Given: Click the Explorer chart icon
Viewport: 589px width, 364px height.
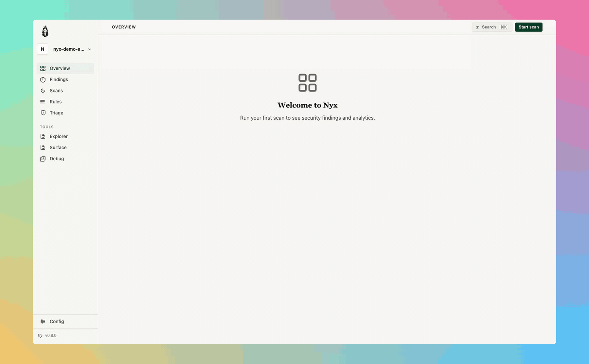Looking at the screenshot, I should tap(43, 136).
